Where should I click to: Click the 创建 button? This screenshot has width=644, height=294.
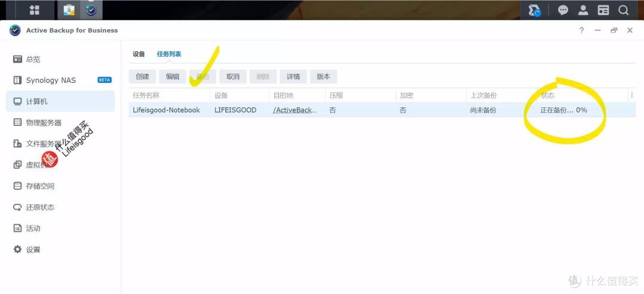pos(143,76)
